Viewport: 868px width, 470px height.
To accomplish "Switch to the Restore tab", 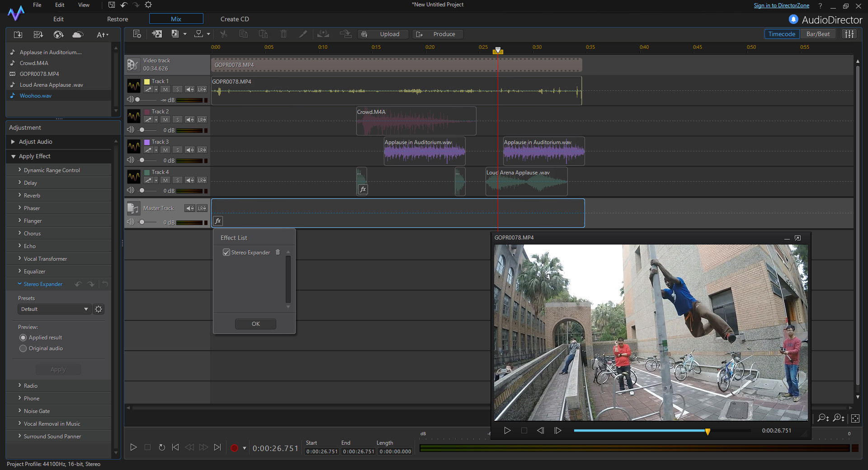I will point(118,19).
